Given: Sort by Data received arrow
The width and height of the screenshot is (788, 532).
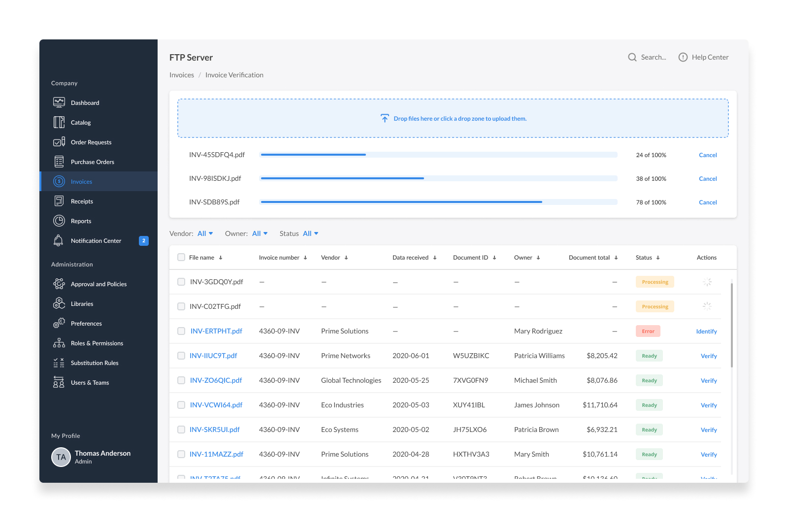Looking at the screenshot, I should [x=435, y=258].
